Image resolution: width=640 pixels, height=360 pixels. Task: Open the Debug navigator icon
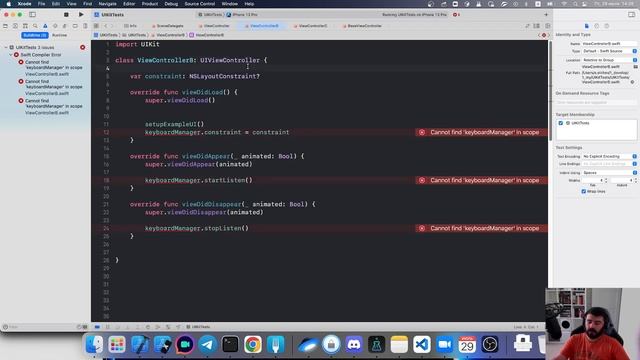(65, 26)
